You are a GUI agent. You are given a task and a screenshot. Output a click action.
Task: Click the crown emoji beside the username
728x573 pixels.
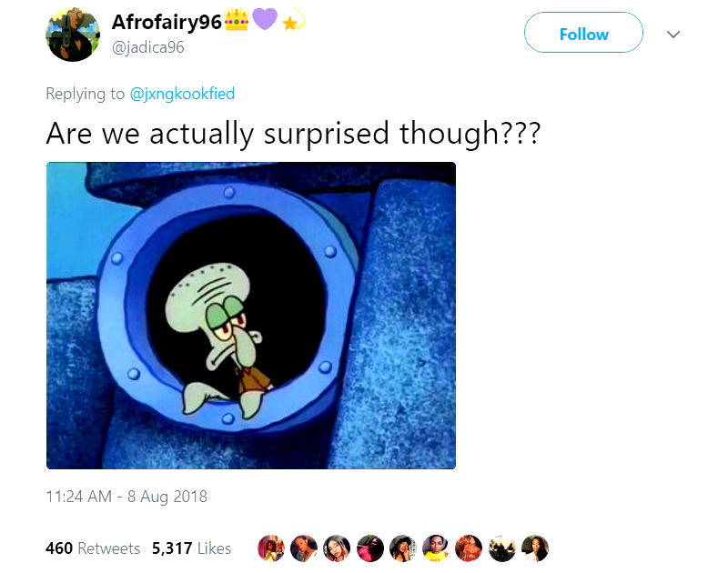[237, 19]
